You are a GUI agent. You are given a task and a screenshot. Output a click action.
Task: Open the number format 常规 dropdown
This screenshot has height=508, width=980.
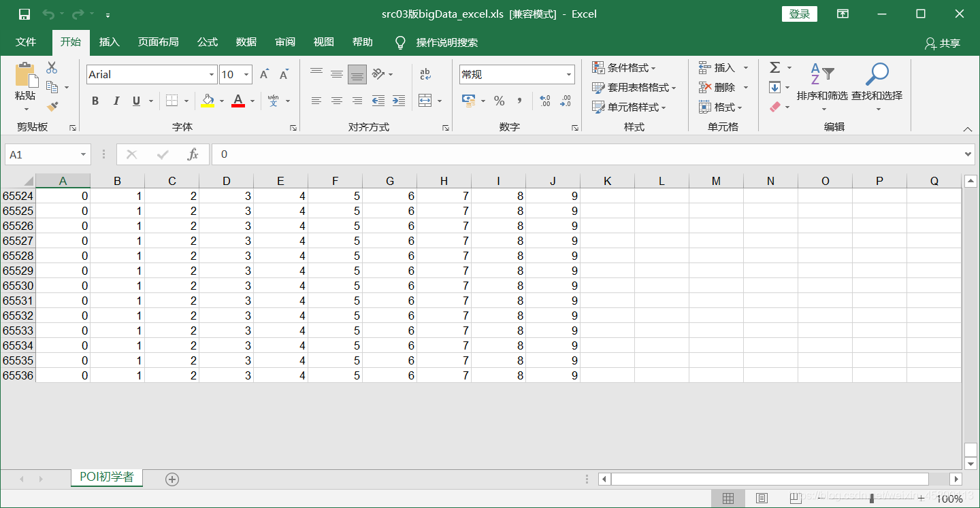[x=570, y=75]
